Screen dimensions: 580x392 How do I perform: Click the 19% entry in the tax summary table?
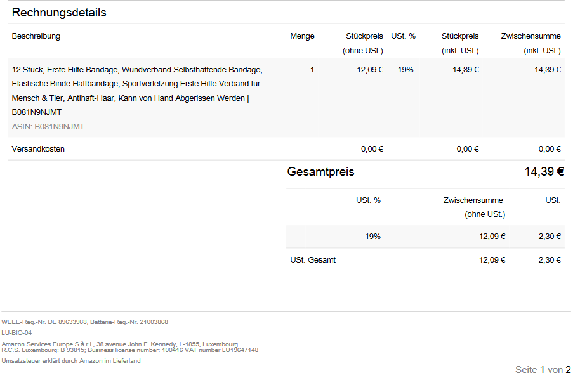click(372, 237)
